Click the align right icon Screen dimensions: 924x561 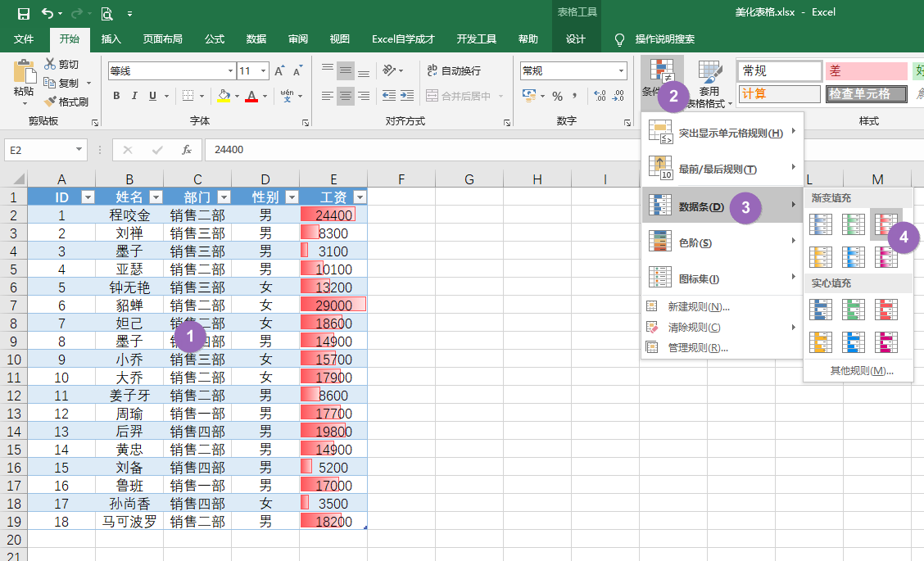[x=365, y=96]
